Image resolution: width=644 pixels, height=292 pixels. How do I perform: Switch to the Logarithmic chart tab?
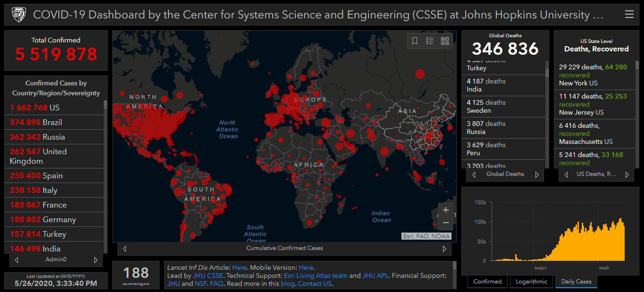(x=531, y=282)
